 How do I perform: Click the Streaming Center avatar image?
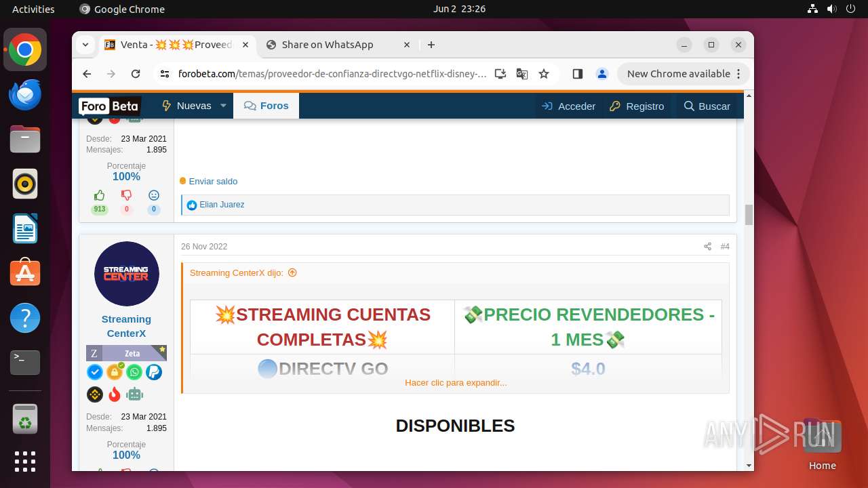pos(127,274)
